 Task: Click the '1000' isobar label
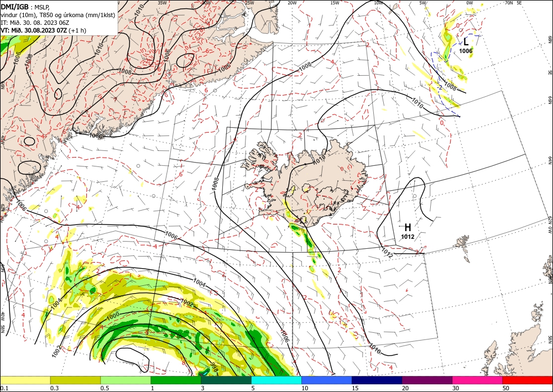[113, 316]
